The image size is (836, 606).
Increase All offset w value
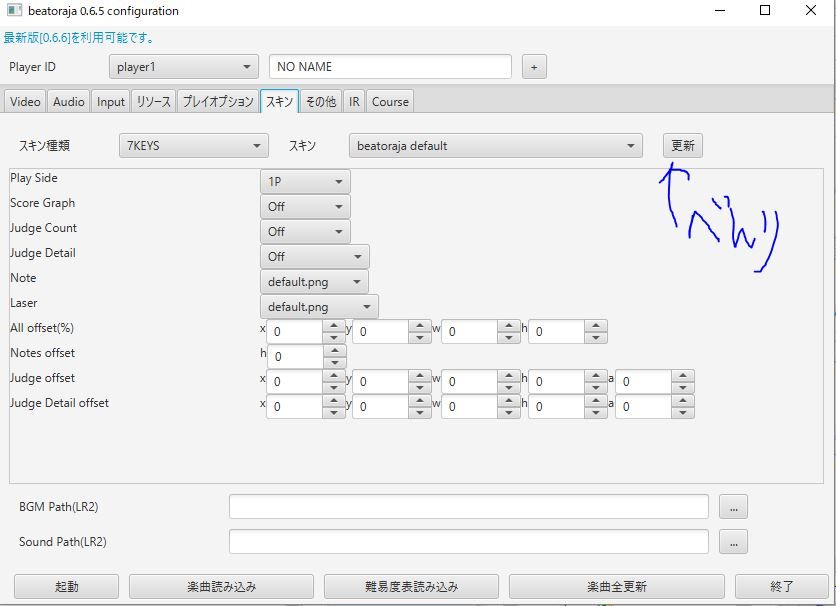pyautogui.click(x=509, y=326)
